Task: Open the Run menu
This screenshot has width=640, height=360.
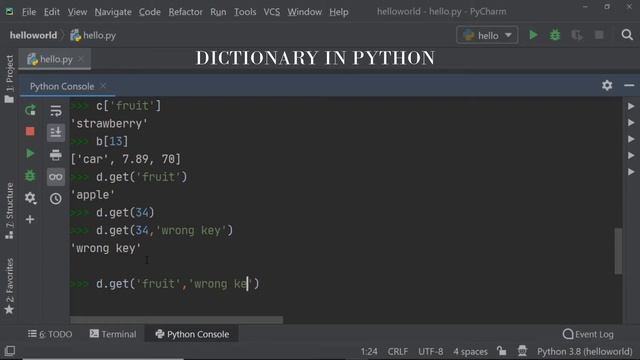Action: [218, 12]
